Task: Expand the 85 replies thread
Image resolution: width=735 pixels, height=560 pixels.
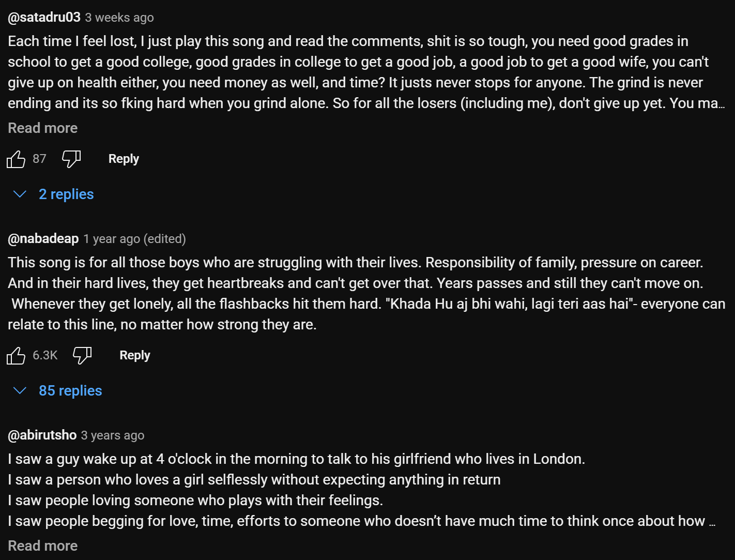Action: [70, 390]
